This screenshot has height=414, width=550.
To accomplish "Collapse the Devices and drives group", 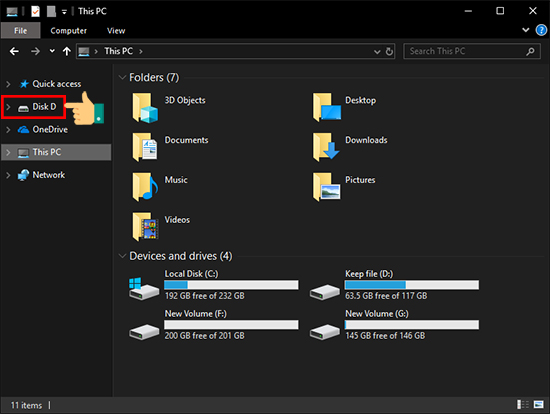I will pos(122,256).
